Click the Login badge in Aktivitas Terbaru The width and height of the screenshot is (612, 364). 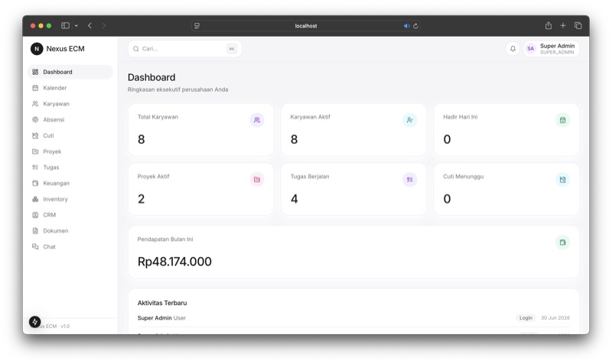coord(526,318)
